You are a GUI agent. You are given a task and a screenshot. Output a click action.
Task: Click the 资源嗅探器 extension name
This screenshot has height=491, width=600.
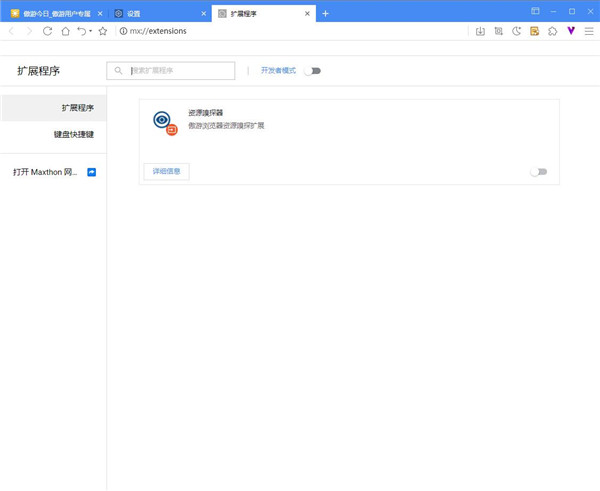point(205,113)
